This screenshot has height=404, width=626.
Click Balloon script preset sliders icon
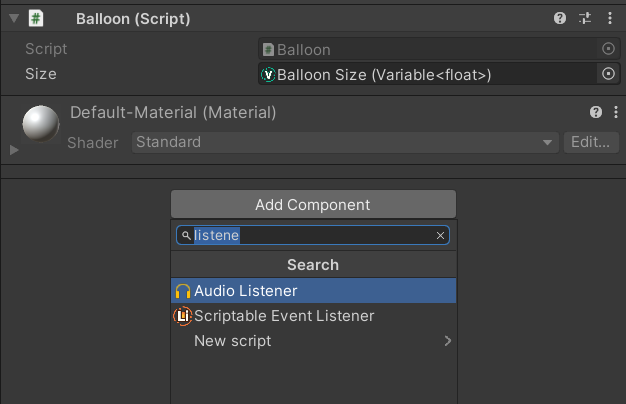[585, 18]
